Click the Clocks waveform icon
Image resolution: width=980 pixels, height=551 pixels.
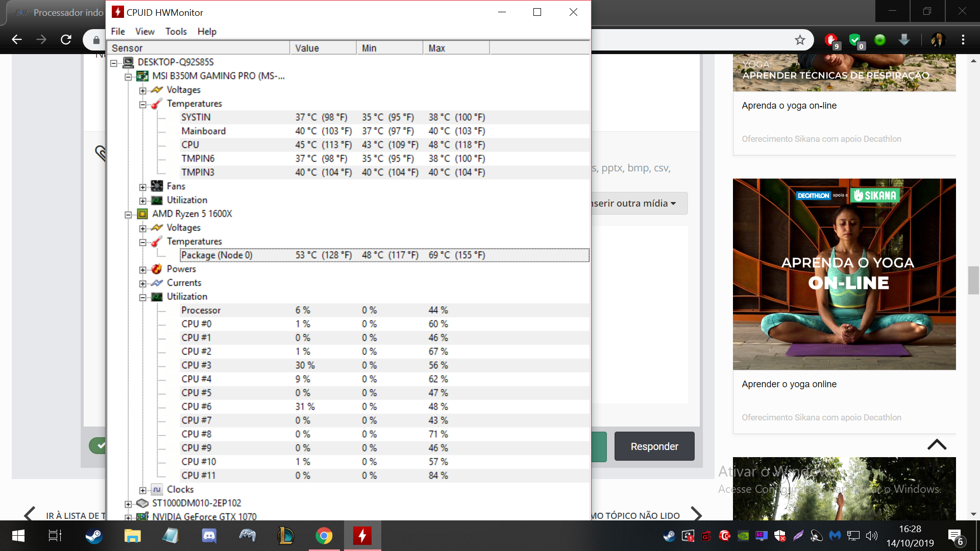(x=157, y=489)
